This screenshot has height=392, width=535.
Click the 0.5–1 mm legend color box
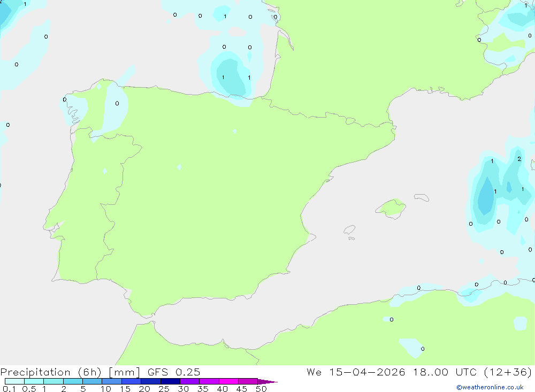[x=34, y=381]
